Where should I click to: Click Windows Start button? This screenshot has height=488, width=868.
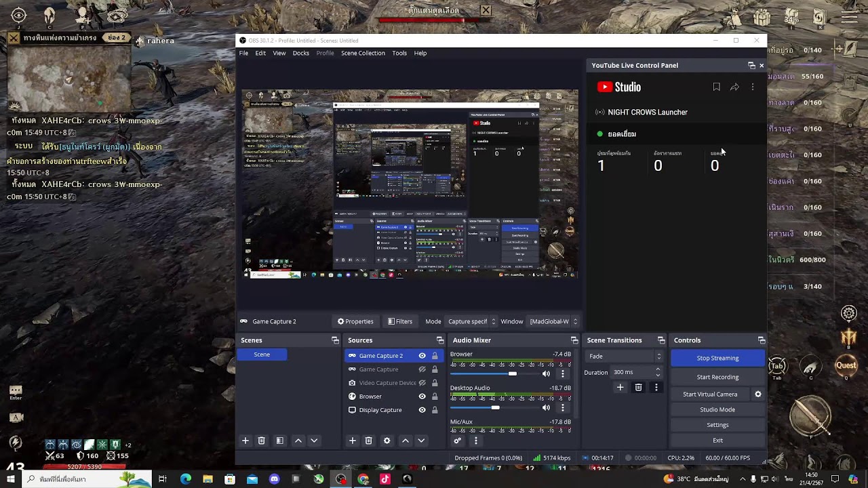pyautogui.click(x=10, y=479)
